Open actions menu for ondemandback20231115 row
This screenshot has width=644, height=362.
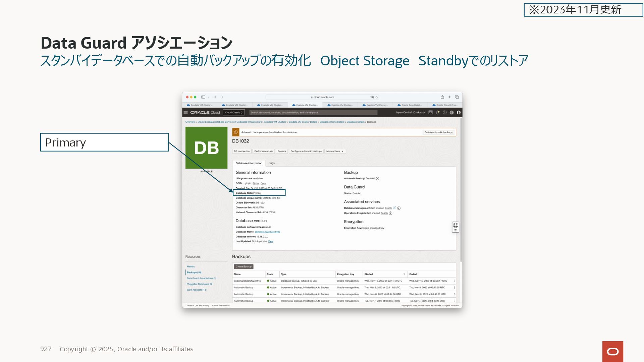454,281
